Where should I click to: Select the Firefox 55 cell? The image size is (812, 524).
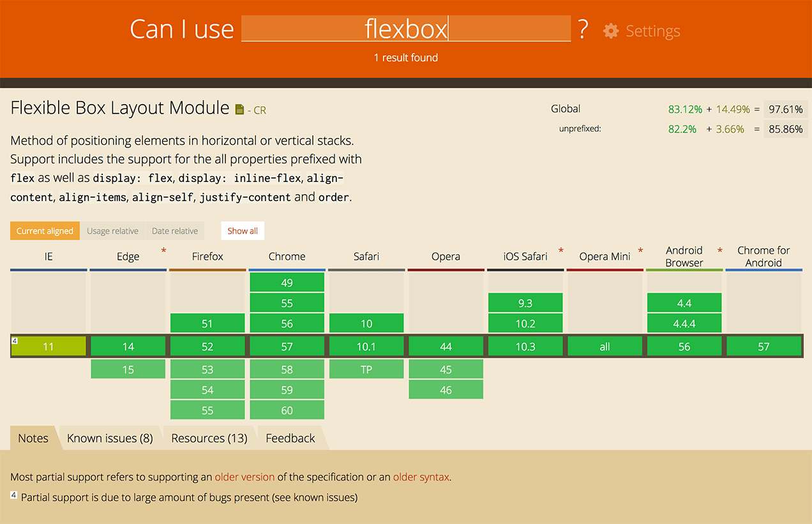pyautogui.click(x=207, y=410)
